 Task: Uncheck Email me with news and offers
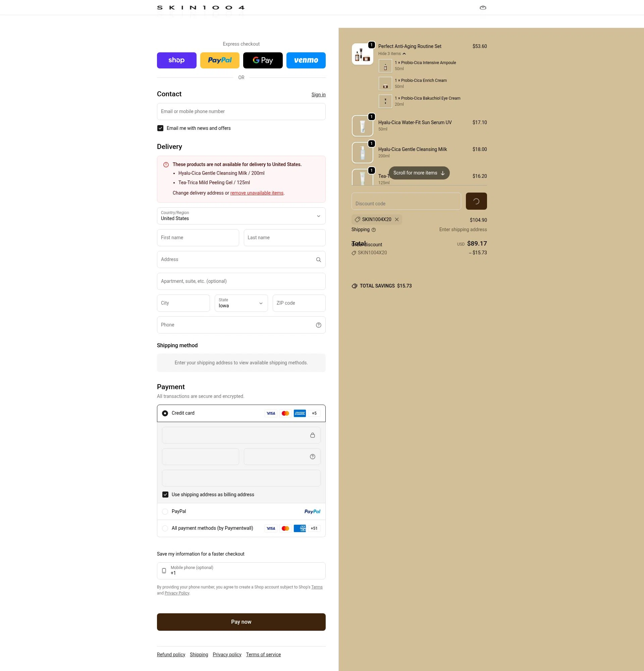tap(160, 128)
